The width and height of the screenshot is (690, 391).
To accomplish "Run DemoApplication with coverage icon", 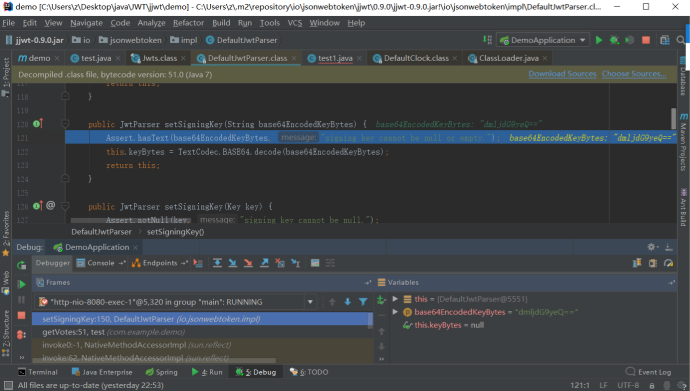I will pyautogui.click(x=630, y=40).
